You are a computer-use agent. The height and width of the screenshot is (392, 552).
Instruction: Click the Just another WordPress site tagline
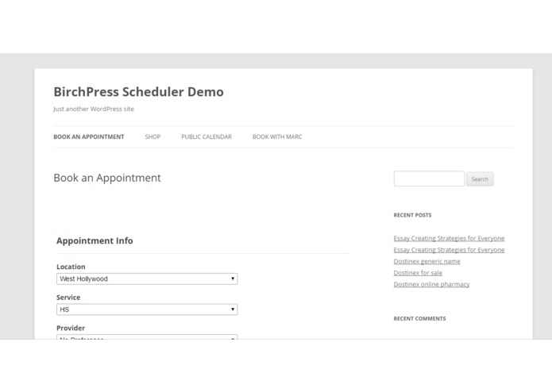[94, 109]
